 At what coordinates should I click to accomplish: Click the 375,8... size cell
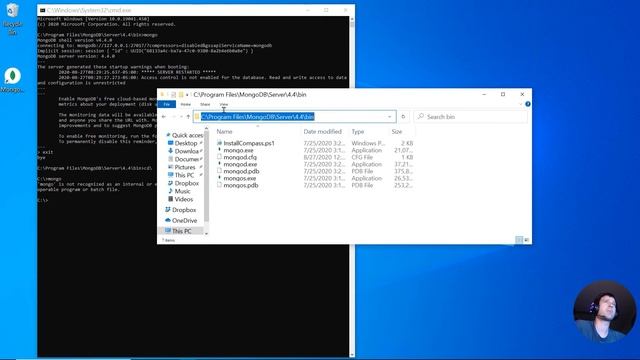tap(404, 171)
